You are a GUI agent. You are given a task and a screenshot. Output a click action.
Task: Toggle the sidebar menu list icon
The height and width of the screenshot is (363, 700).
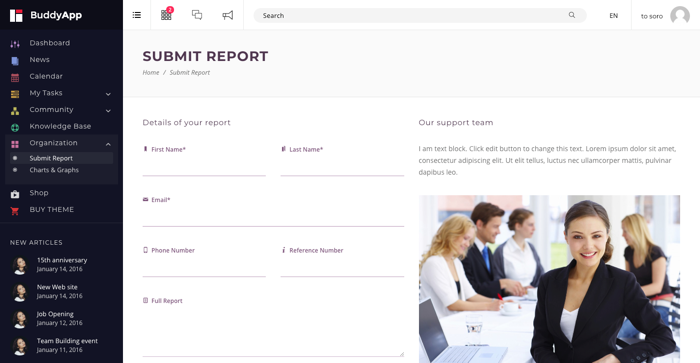pyautogui.click(x=137, y=15)
